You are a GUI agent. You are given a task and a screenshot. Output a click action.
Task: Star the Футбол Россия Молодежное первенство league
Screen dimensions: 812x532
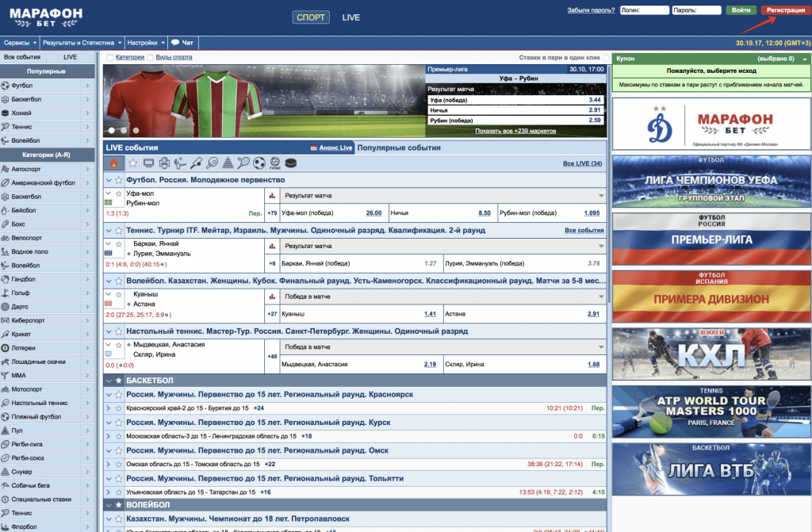pos(119,180)
